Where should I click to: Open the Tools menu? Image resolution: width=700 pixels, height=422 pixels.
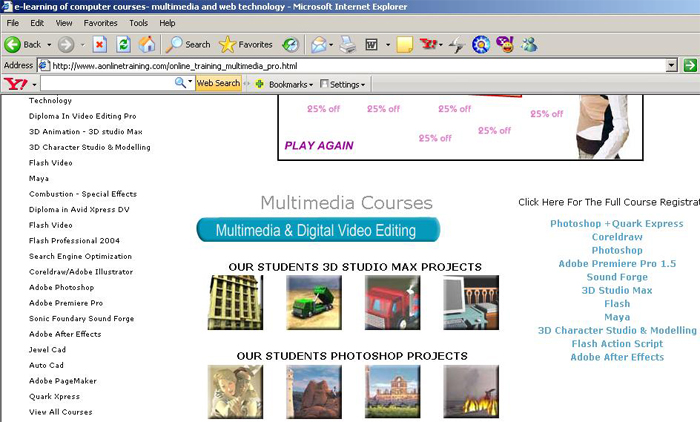[138, 23]
